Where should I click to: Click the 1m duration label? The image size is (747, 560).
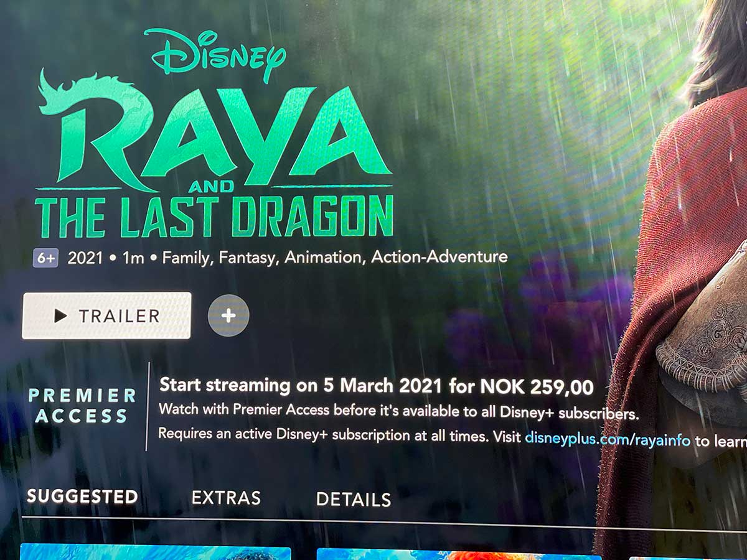(x=133, y=258)
